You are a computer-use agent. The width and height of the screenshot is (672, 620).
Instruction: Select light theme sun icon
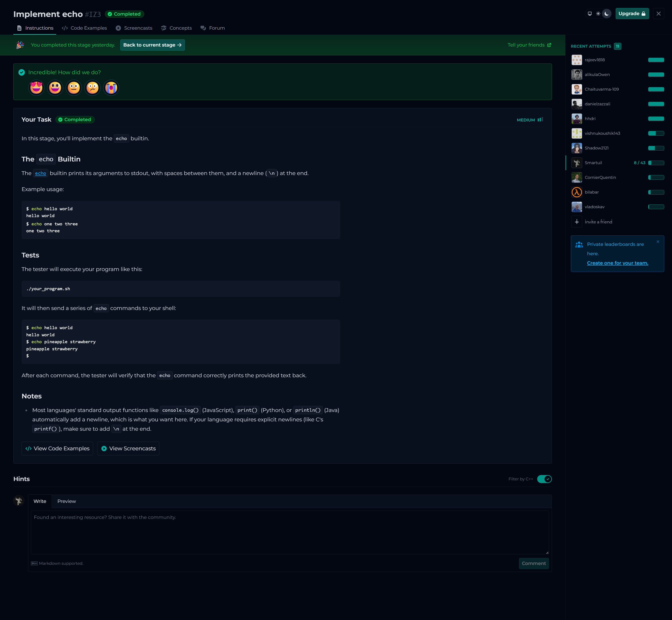598,14
